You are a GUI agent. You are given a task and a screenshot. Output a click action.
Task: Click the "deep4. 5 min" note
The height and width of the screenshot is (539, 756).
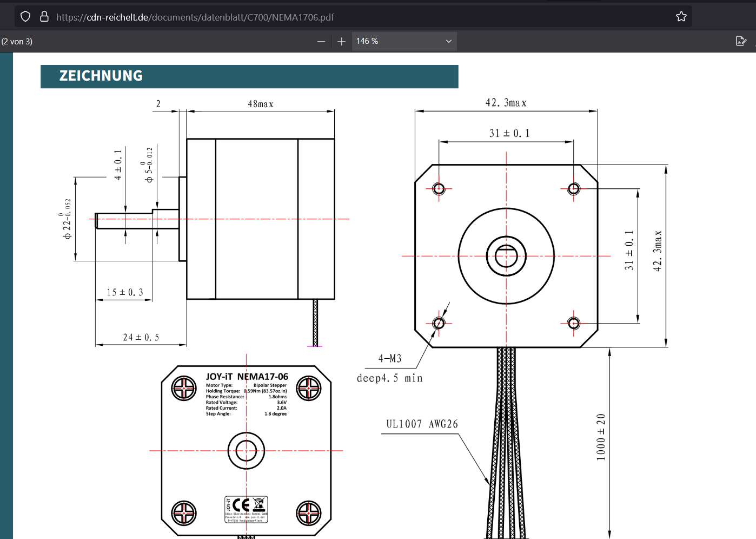pos(390,378)
